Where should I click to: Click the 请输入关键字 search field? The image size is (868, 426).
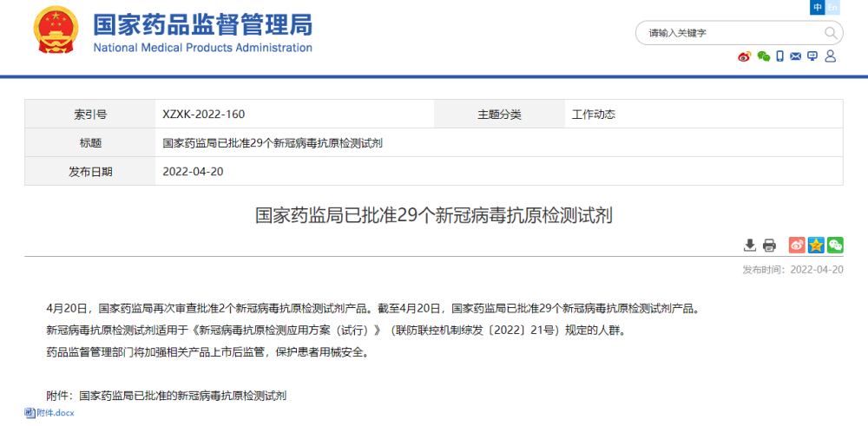(x=729, y=34)
